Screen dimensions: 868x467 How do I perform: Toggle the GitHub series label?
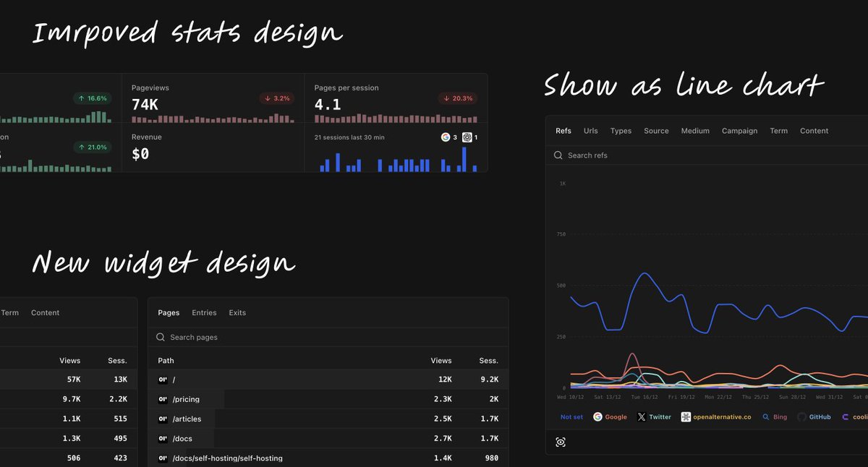820,417
